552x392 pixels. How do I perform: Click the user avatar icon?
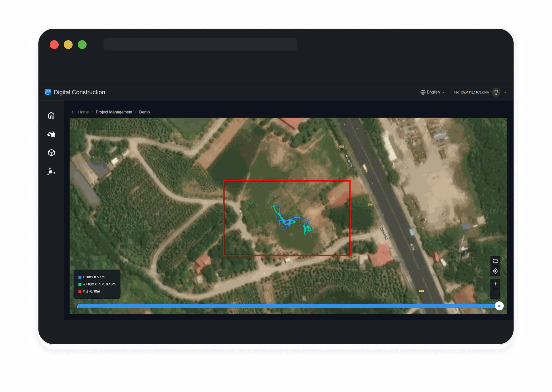tap(496, 92)
